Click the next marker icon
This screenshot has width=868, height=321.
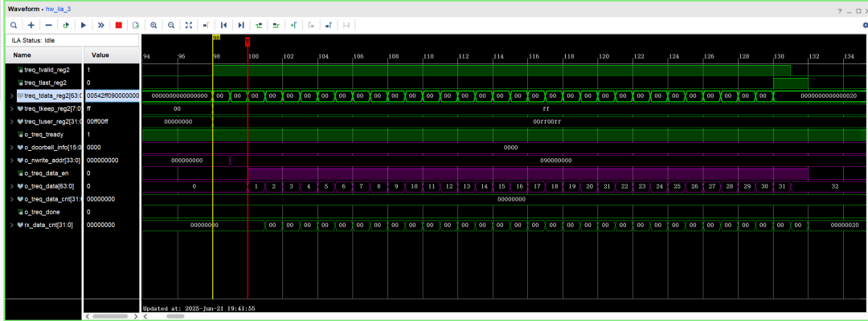point(328,25)
